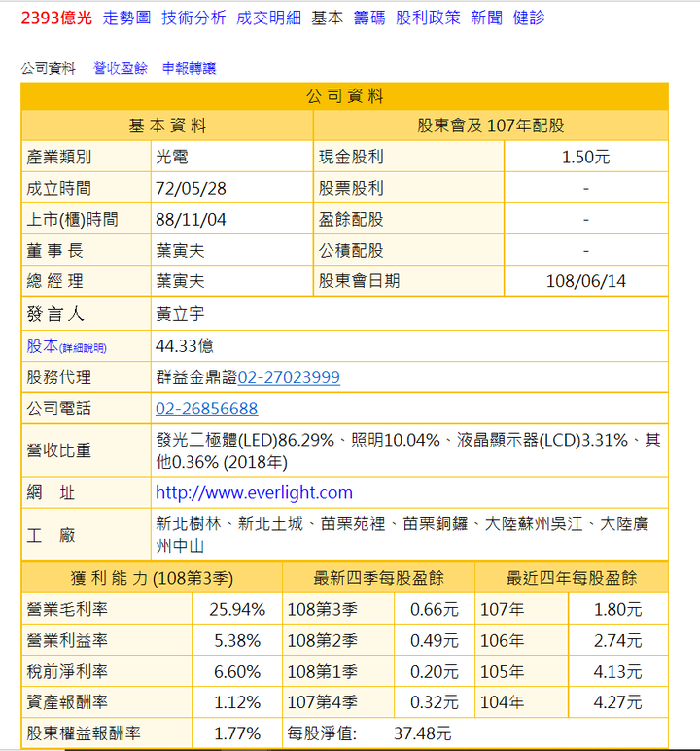Image resolution: width=700 pixels, height=751 pixels.
Task: Select the 公司資料 sub-tab
Action: tap(48, 68)
